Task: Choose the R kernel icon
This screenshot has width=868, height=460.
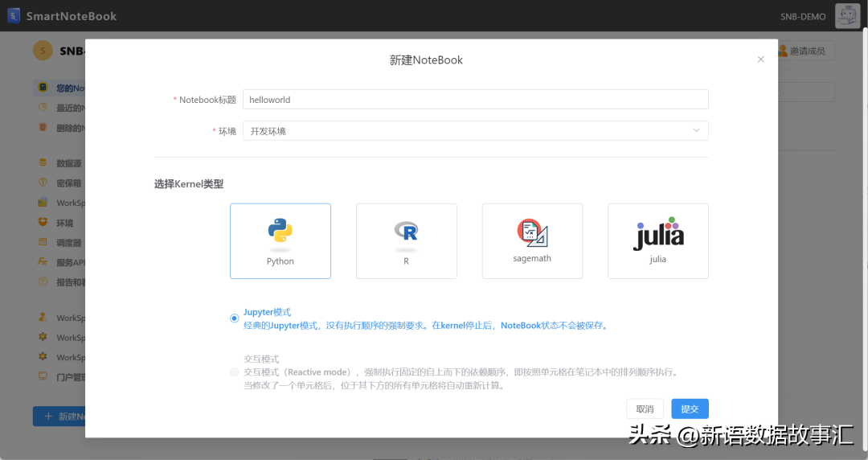Action: (x=406, y=232)
